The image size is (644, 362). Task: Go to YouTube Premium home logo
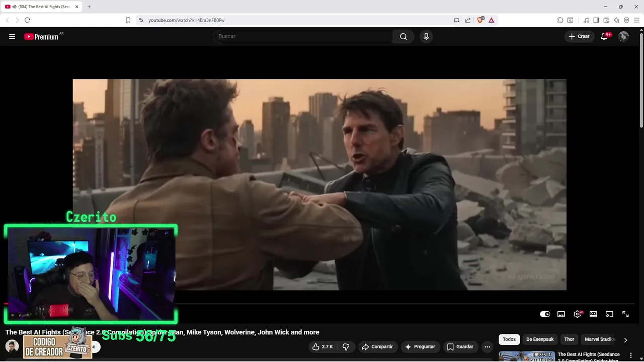[42, 36]
